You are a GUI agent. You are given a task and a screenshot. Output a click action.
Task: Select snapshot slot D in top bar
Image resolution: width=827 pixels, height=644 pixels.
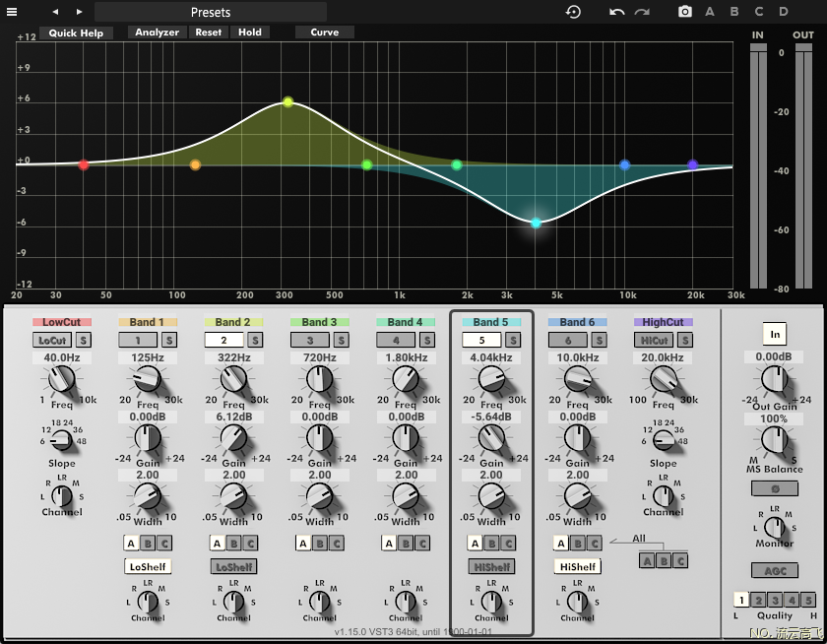(x=784, y=11)
